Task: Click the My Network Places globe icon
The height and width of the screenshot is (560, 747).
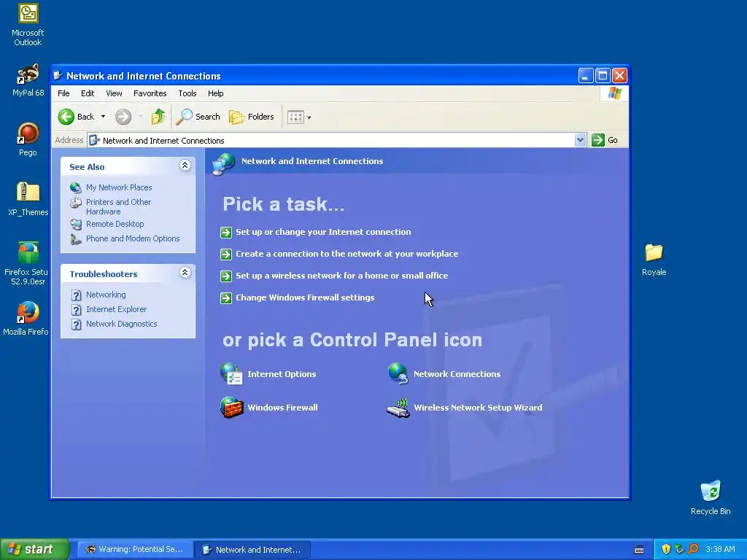Action: pyautogui.click(x=76, y=187)
